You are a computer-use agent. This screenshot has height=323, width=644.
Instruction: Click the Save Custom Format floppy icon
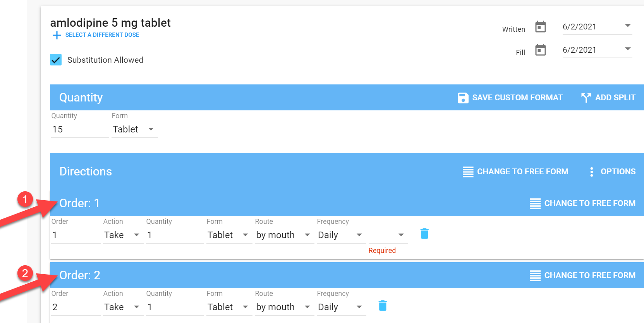(463, 98)
